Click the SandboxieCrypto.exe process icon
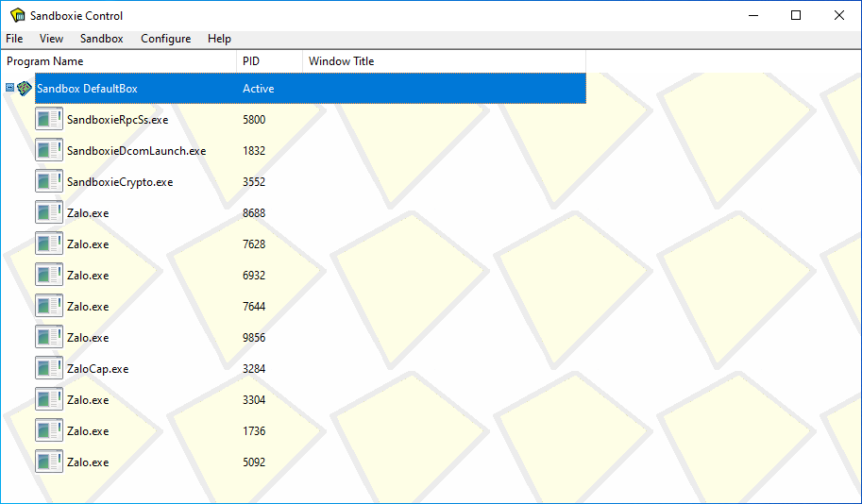 point(49,182)
